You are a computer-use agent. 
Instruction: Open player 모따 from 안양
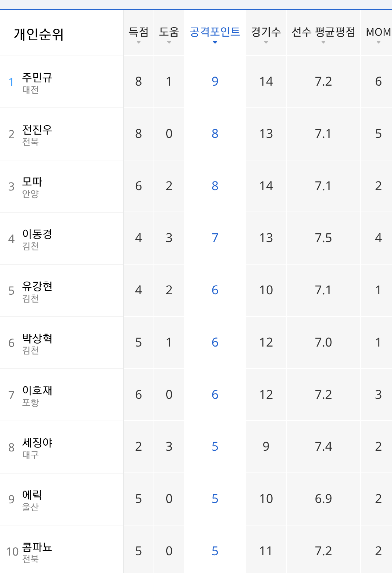click(32, 181)
